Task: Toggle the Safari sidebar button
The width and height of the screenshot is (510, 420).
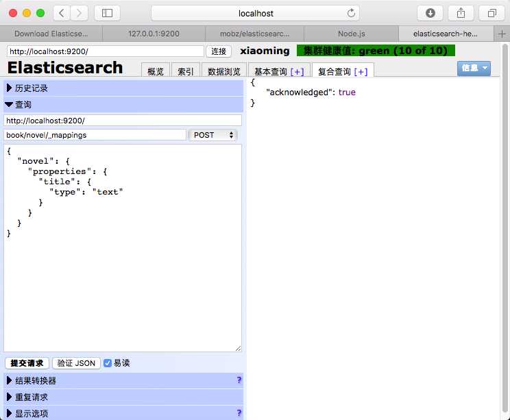Action: [x=107, y=13]
